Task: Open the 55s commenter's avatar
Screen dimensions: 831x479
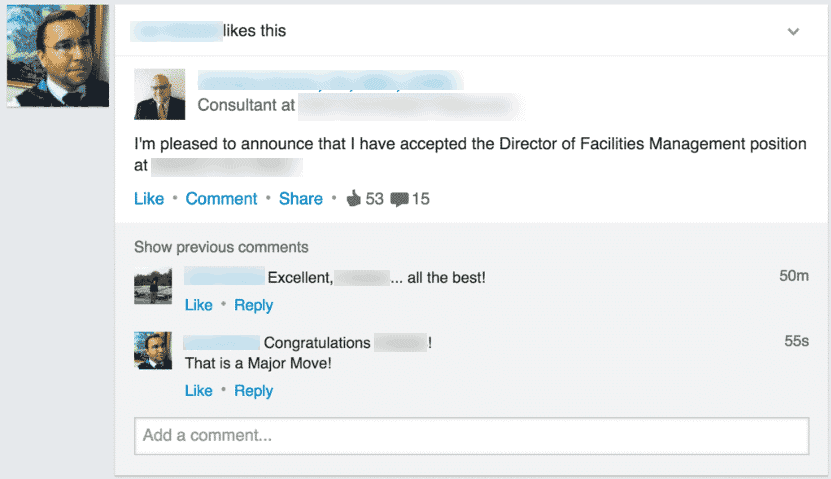Action: pos(153,350)
